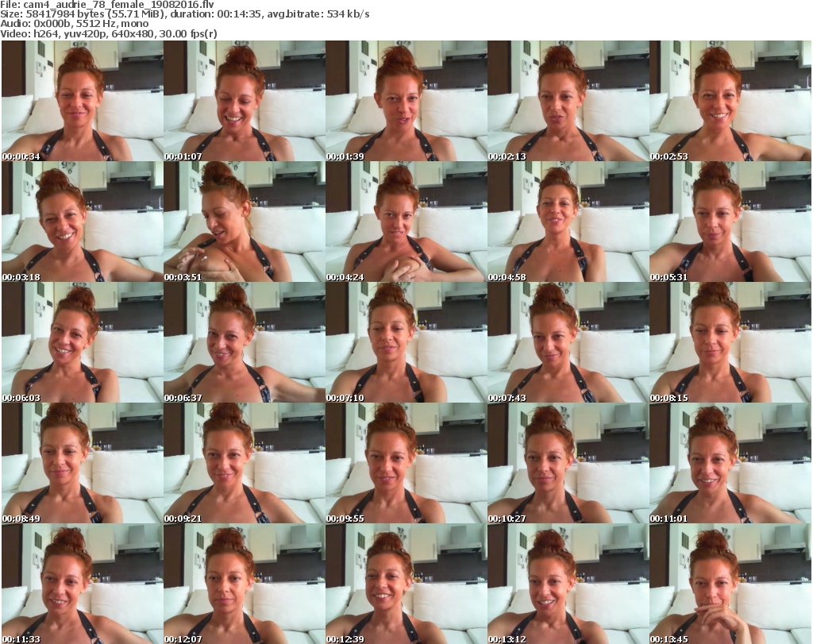Click the 'File:' name line in the header
Image resolution: width=813 pixels, height=644 pixels.
coord(107,5)
